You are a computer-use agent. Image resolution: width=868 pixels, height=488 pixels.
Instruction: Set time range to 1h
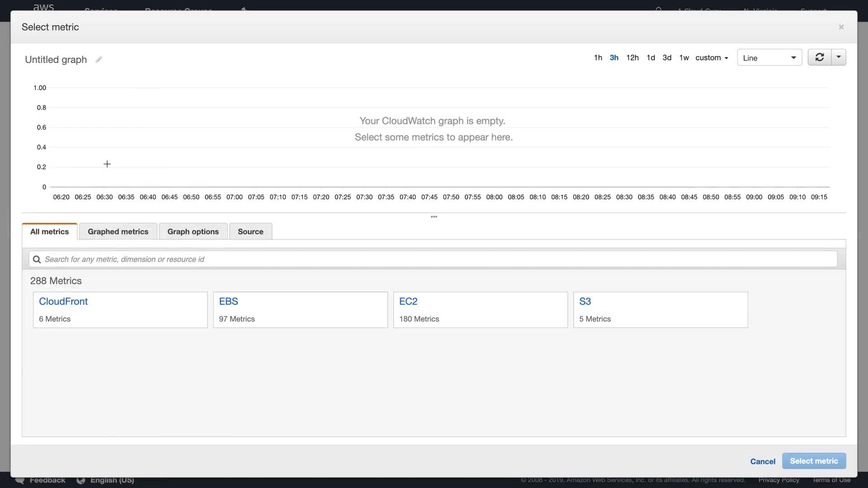[x=598, y=58]
